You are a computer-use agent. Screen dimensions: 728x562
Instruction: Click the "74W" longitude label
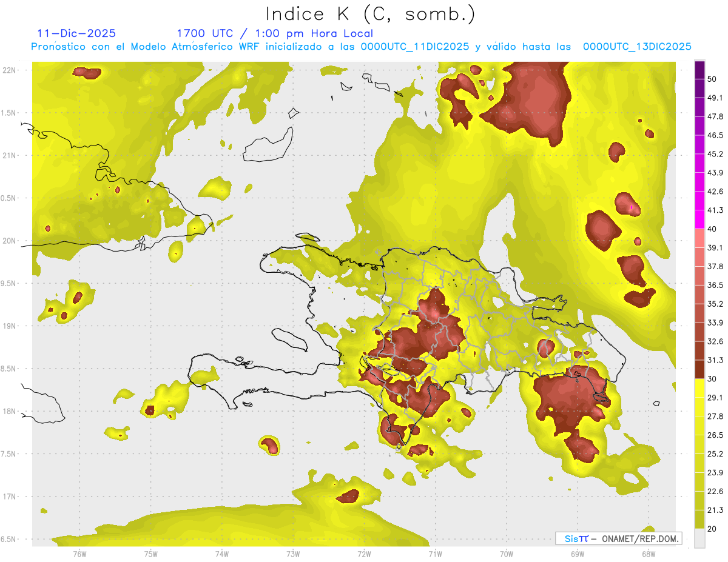coord(222,554)
